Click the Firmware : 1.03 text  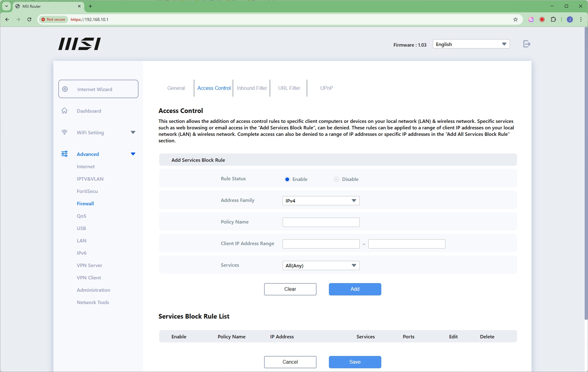tap(410, 45)
